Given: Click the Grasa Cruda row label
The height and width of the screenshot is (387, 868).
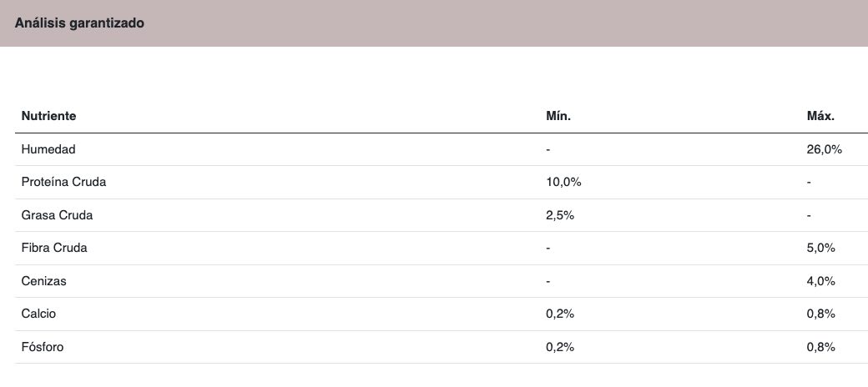Looking at the screenshot, I should tap(57, 215).
